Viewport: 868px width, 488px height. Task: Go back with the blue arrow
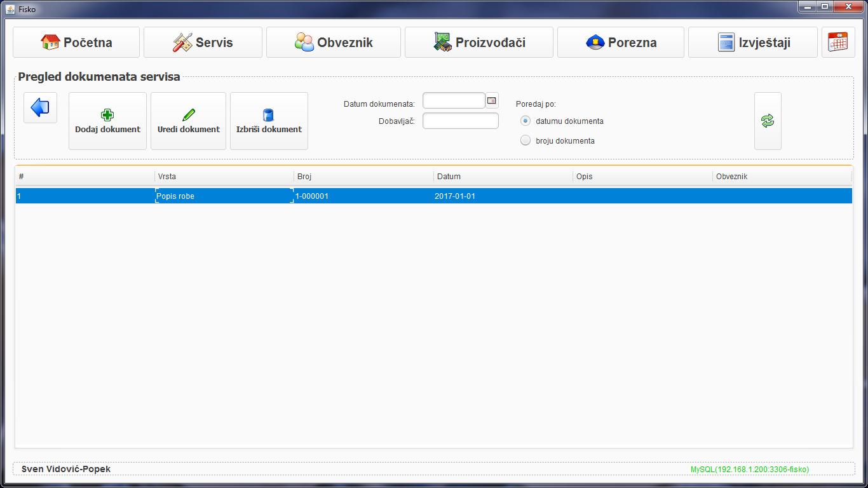coord(40,107)
